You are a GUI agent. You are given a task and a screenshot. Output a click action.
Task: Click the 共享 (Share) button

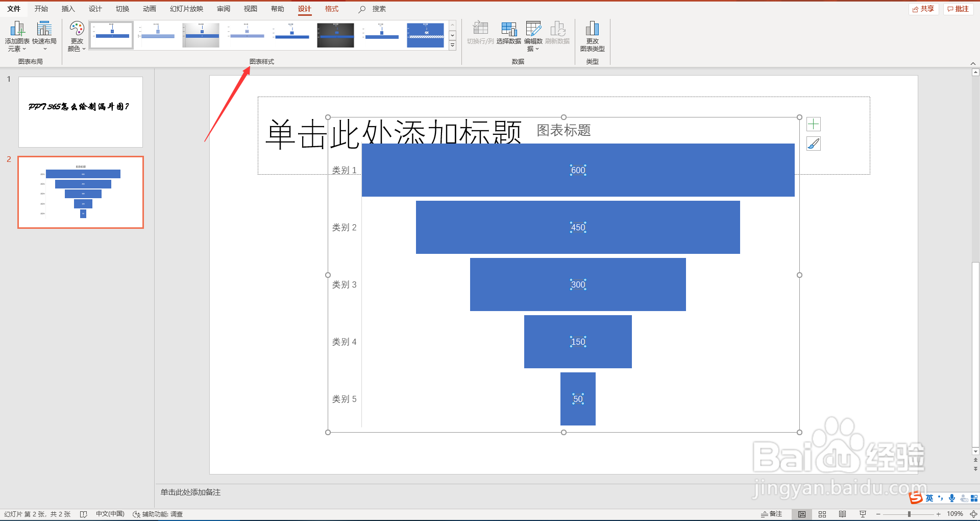pos(923,9)
